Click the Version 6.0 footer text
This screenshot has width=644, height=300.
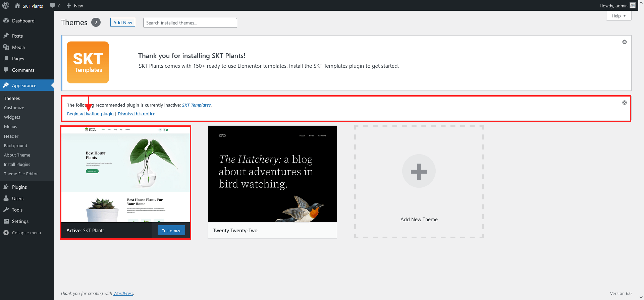coord(621,293)
